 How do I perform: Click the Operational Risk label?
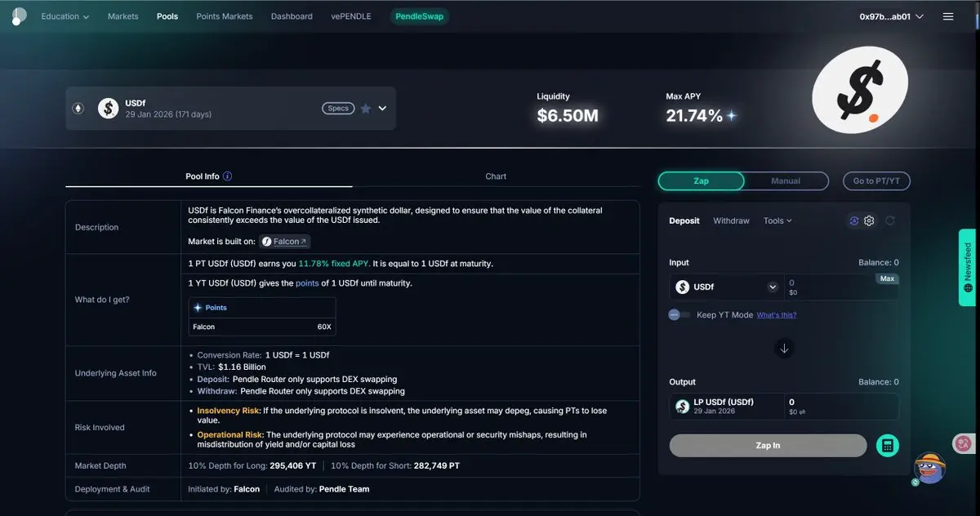231,435
